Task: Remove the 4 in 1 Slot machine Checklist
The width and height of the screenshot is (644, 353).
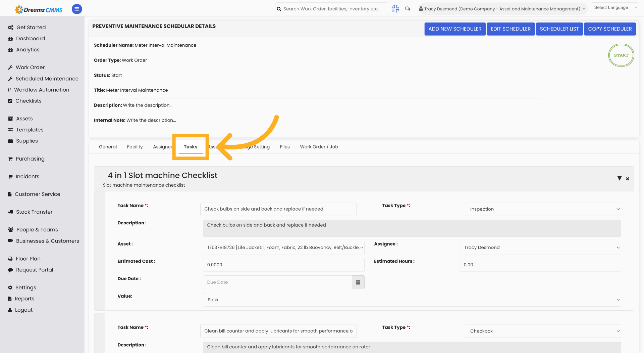Action: click(x=627, y=179)
